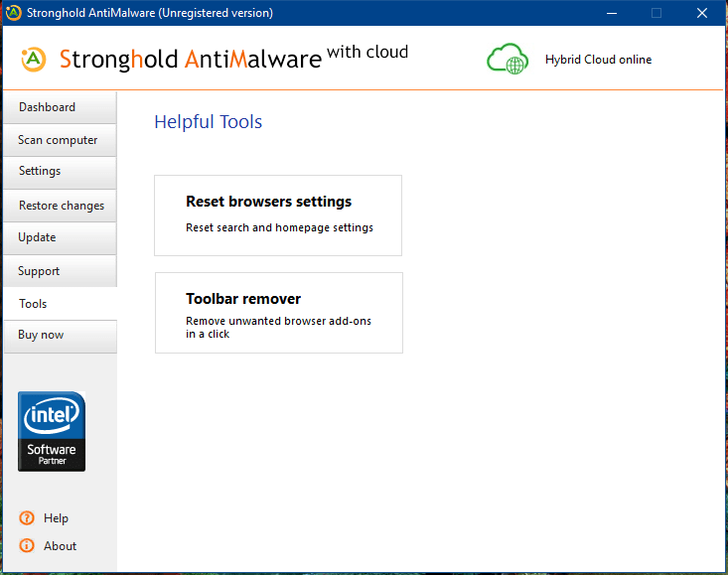Click the Intel Software Partner badge
Viewport: 728px width, 575px height.
[x=52, y=432]
